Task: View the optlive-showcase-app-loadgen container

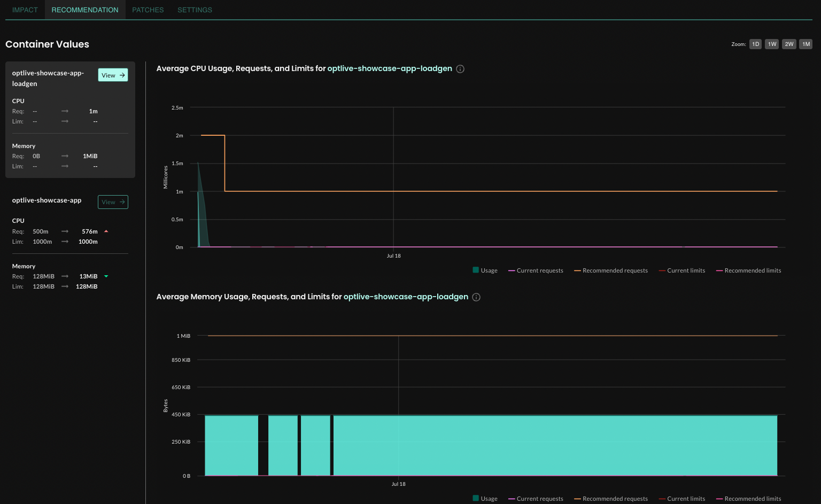Action: [113, 75]
